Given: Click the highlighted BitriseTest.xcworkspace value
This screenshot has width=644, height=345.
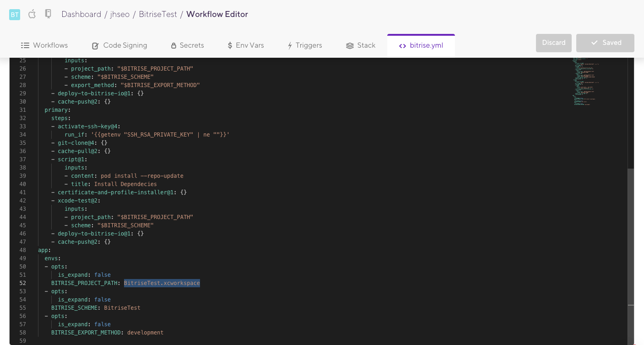Looking at the screenshot, I should pos(162,283).
